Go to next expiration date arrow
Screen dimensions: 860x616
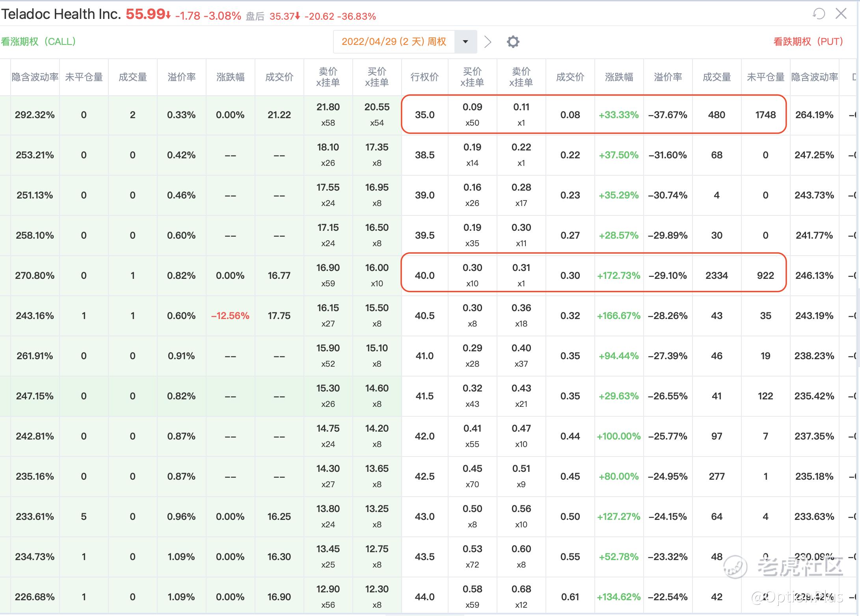488,42
